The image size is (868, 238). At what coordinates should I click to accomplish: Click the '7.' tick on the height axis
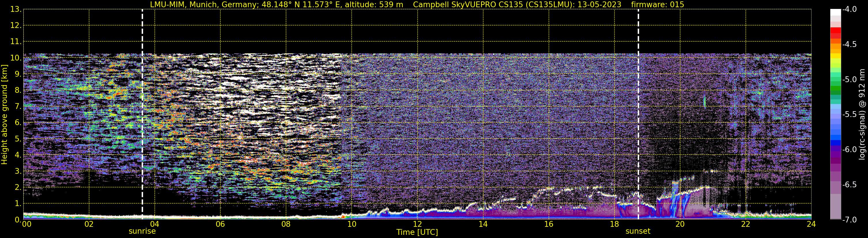coord(18,107)
